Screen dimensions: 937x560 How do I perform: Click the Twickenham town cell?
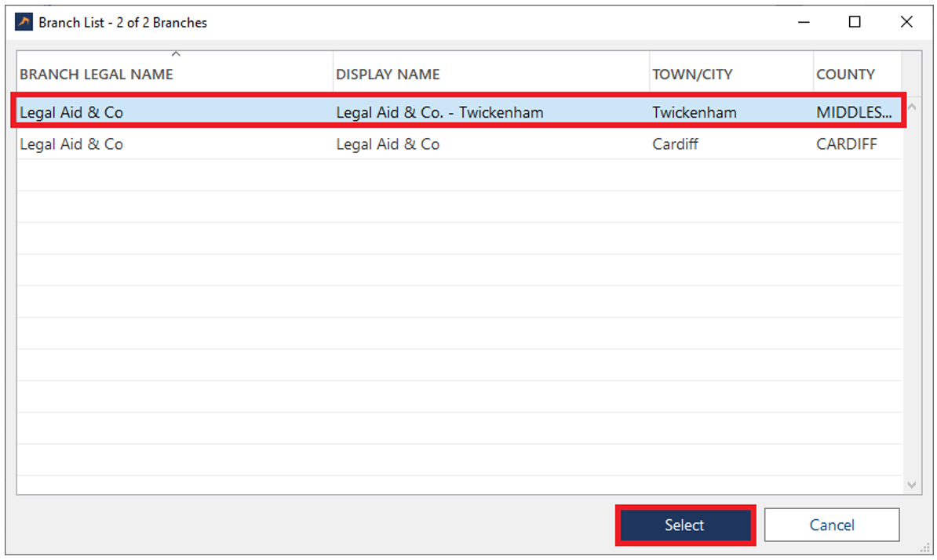pos(695,112)
